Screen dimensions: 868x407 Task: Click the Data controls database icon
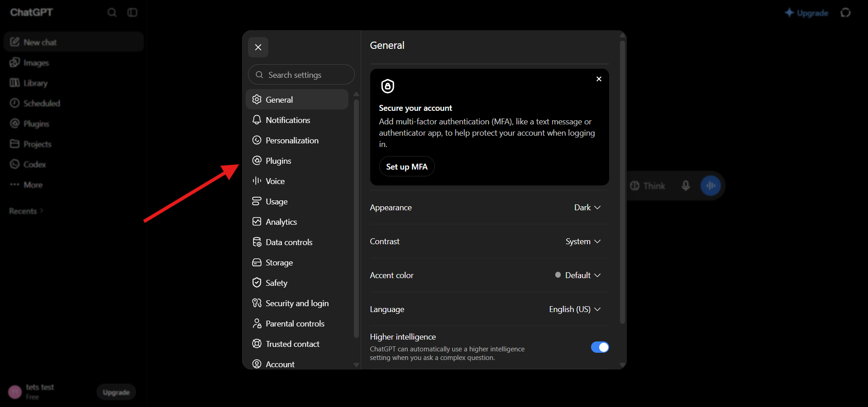tap(257, 242)
